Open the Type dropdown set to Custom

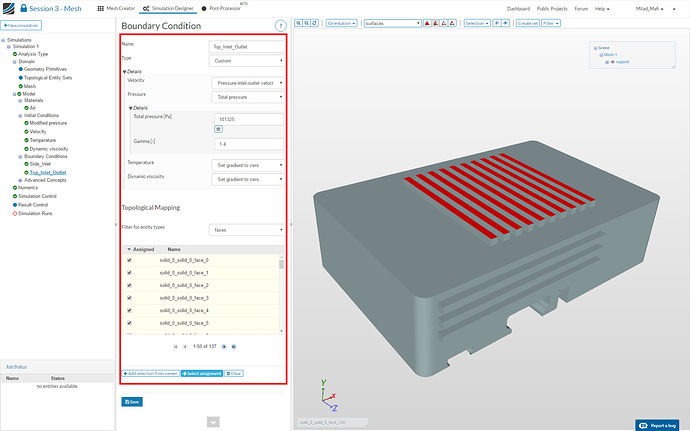point(248,60)
